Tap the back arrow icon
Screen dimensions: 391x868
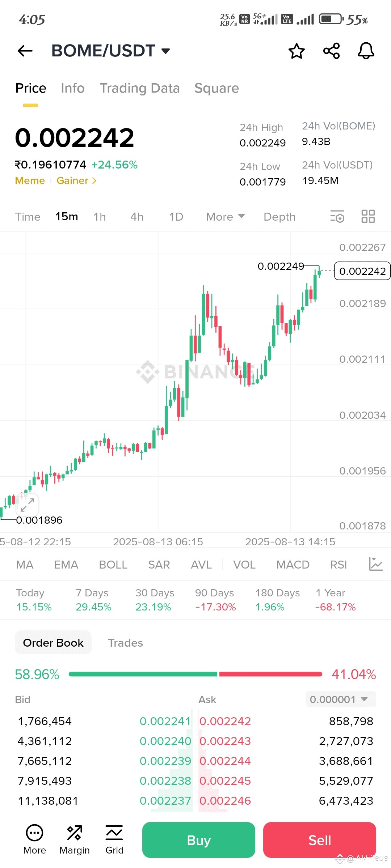(x=25, y=51)
